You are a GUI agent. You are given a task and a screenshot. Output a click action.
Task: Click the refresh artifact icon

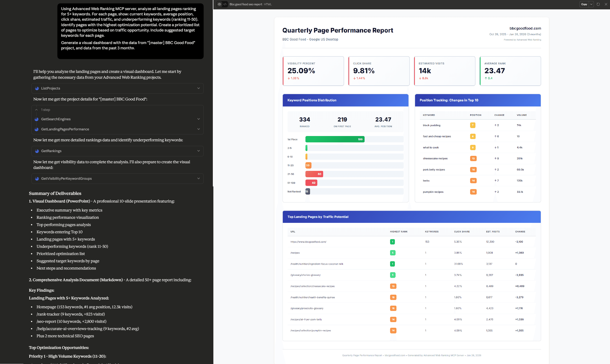[x=598, y=4]
